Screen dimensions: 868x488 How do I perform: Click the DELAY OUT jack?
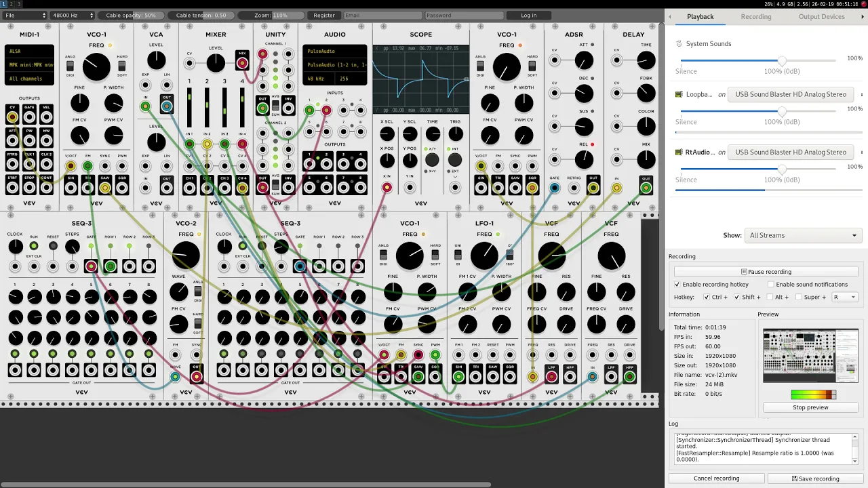(x=646, y=188)
